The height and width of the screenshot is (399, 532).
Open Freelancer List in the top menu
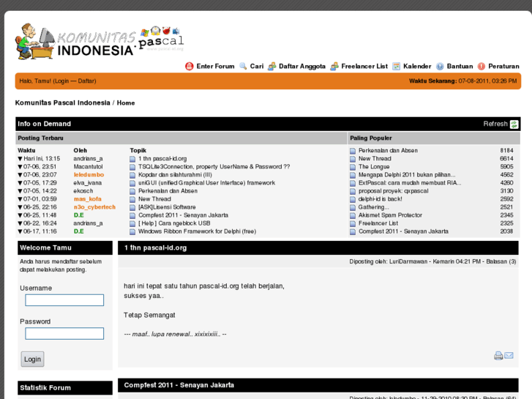coord(364,66)
